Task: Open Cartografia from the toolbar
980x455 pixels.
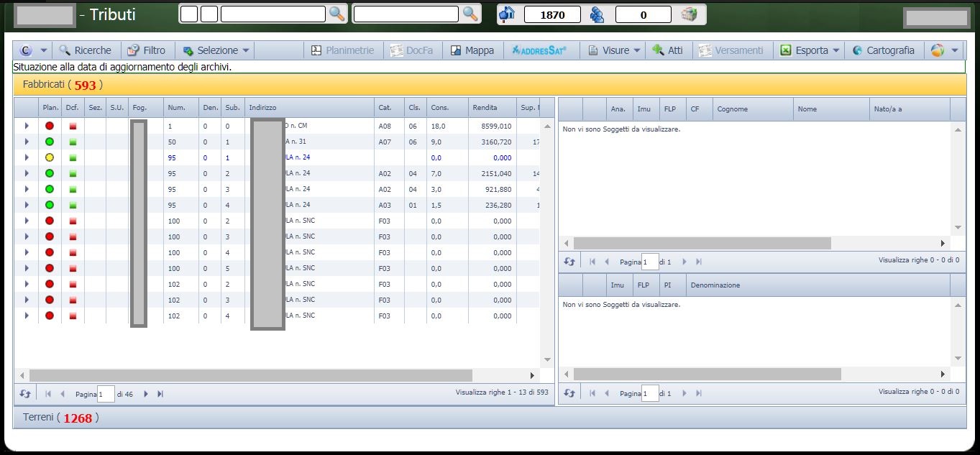Action: pyautogui.click(x=883, y=50)
